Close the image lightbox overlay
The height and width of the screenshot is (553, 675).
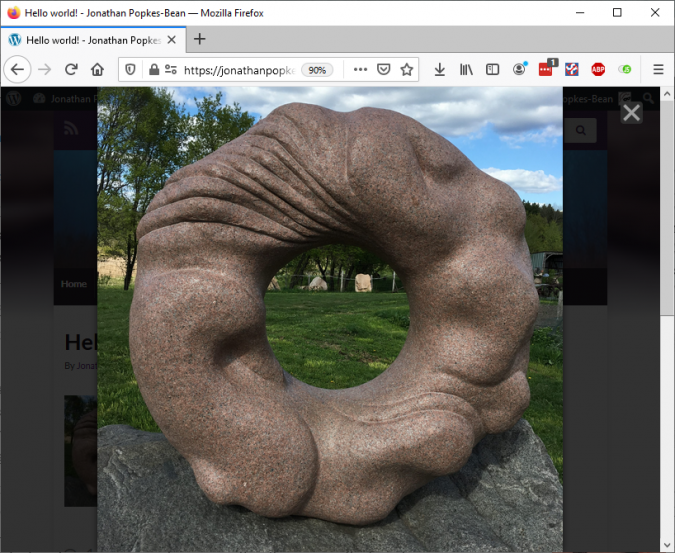632,113
